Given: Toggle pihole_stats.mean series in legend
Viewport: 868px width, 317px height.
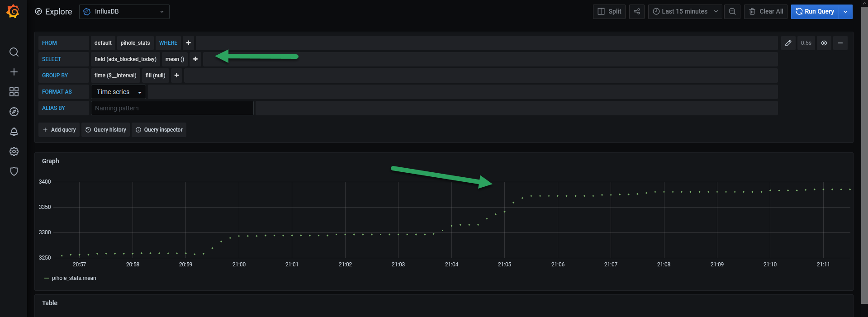Looking at the screenshot, I should click(74, 278).
